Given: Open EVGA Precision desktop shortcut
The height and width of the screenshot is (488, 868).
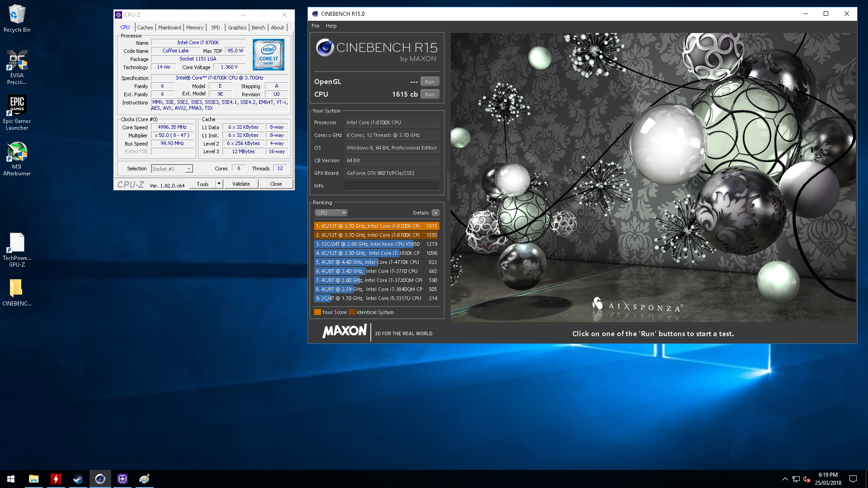Looking at the screenshot, I should tap(17, 67).
